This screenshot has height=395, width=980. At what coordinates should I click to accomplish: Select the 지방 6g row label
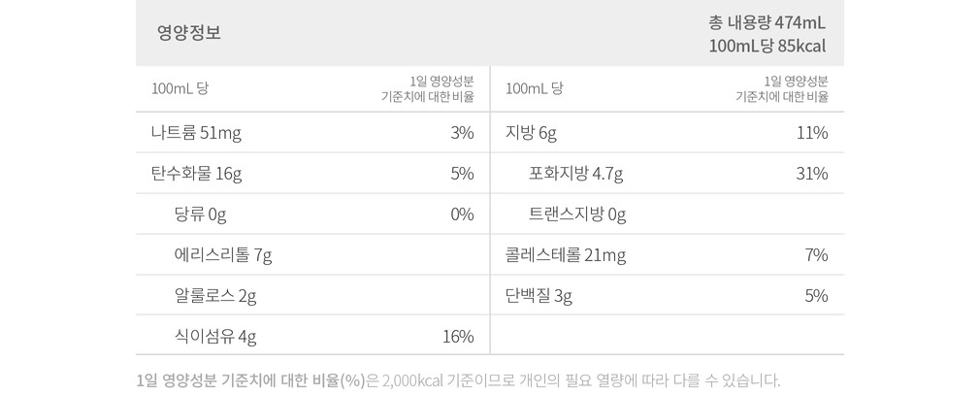pos(531,133)
